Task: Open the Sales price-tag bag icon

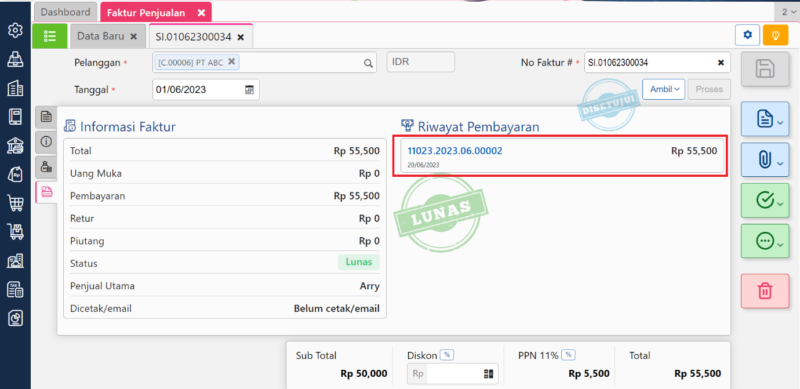Action: (x=15, y=175)
